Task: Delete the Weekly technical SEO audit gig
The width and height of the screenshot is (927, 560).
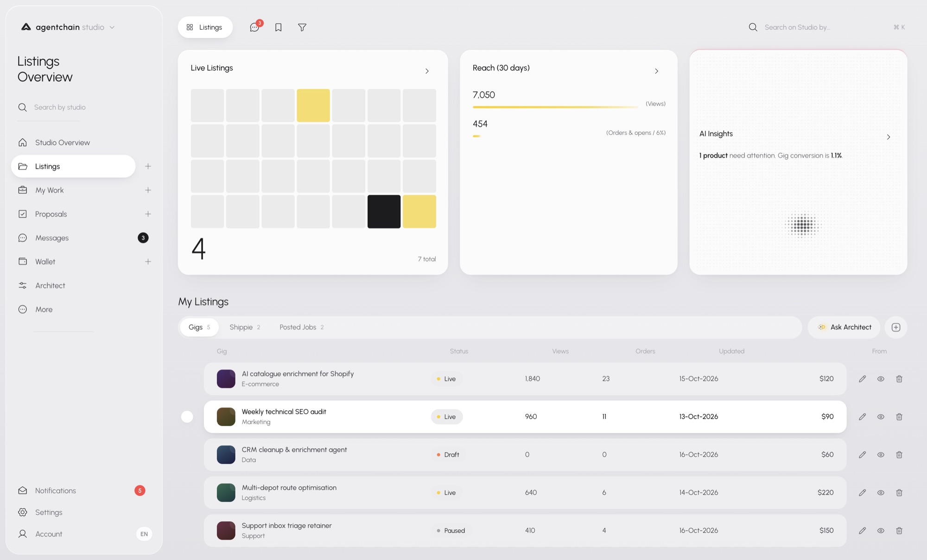Action: pyautogui.click(x=899, y=417)
